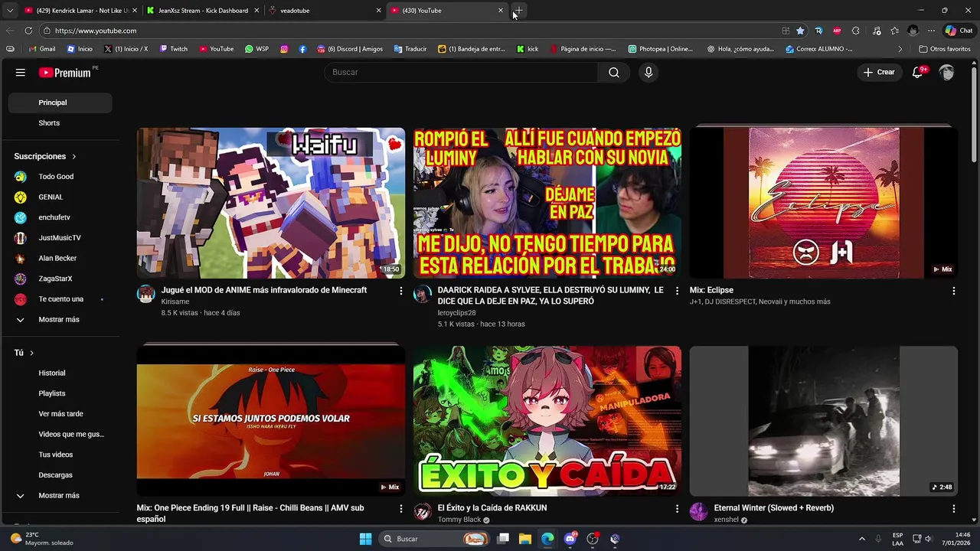Open the account avatar menu
980x551 pixels.
coord(947,72)
